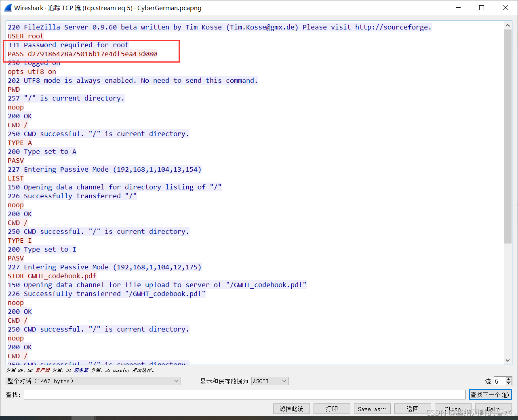Minimize the Wireshark stream window
The width and height of the screenshot is (518, 420).
point(458,8)
